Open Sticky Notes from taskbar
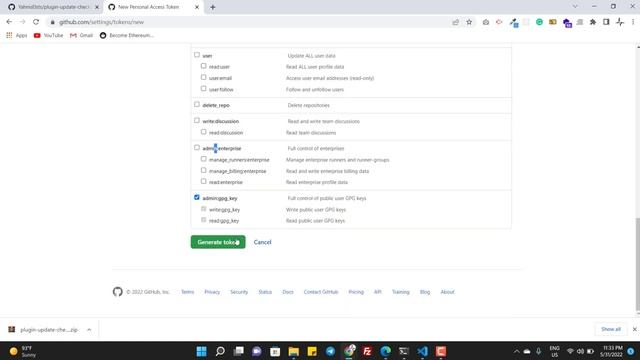Image resolution: width=640 pixels, height=360 pixels. click(x=312, y=351)
